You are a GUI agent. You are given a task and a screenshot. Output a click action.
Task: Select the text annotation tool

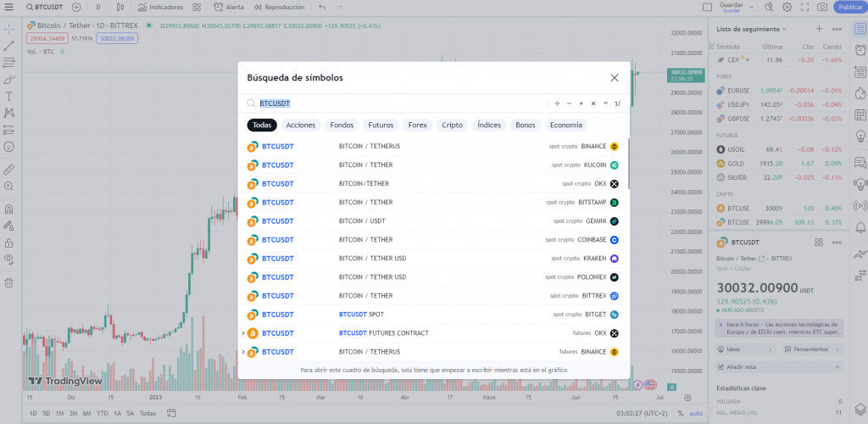pos(8,96)
